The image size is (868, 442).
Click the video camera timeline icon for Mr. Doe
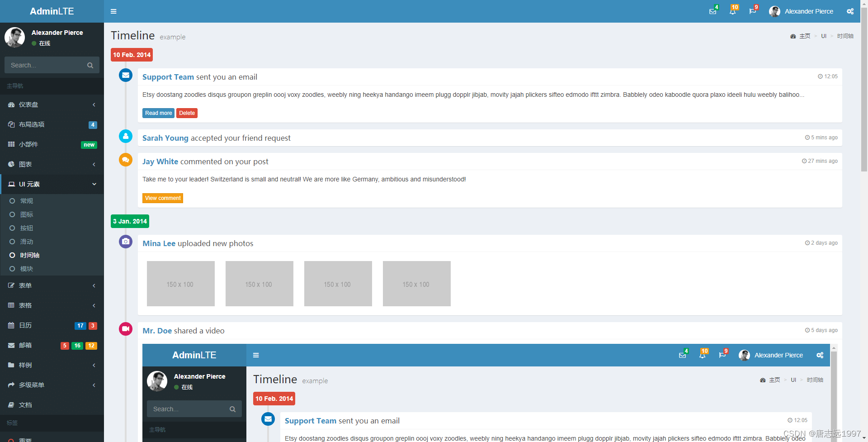(x=126, y=329)
